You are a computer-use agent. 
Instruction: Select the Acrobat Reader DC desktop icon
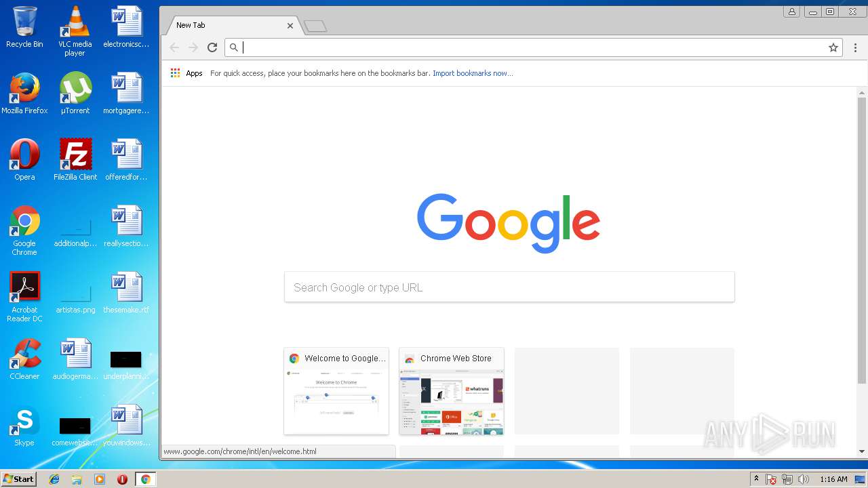coord(24,297)
